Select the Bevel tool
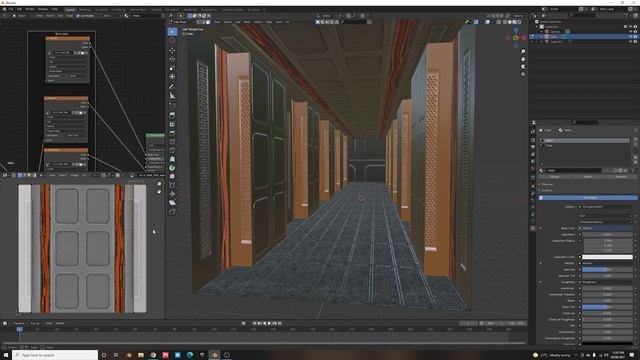 point(172,133)
